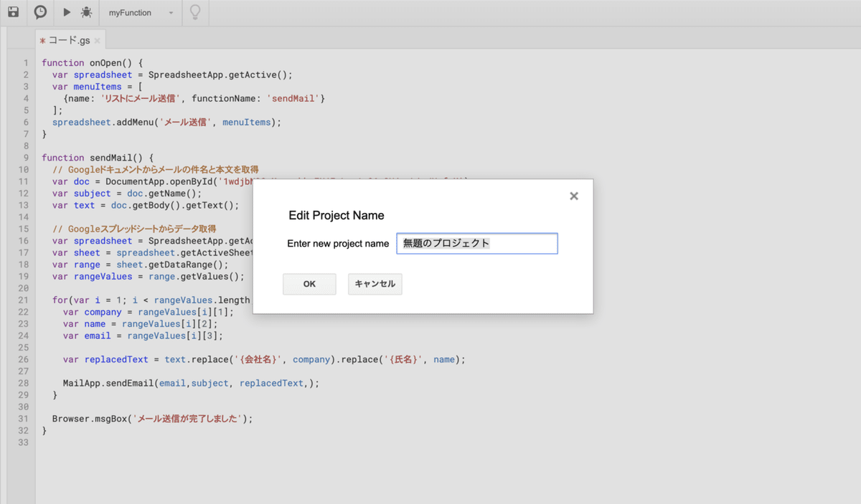861x504 pixels.
Task: Close the コード.gs tab with its x
Action: (x=98, y=41)
